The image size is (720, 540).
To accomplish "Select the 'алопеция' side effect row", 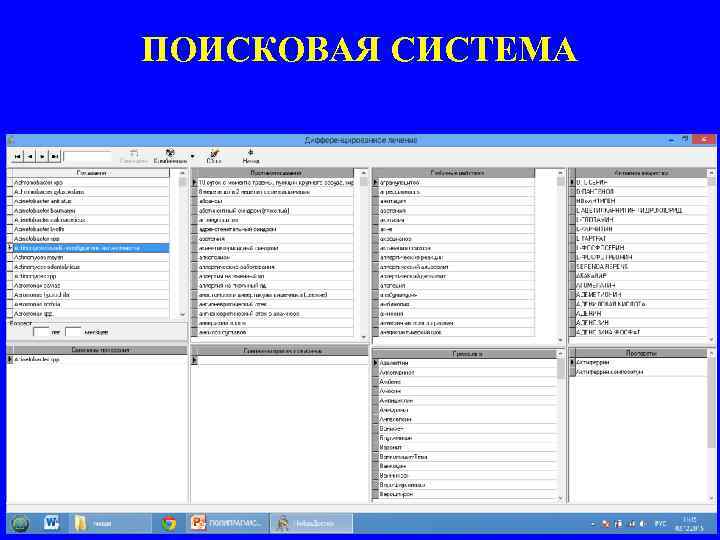I will click(x=457, y=286).
